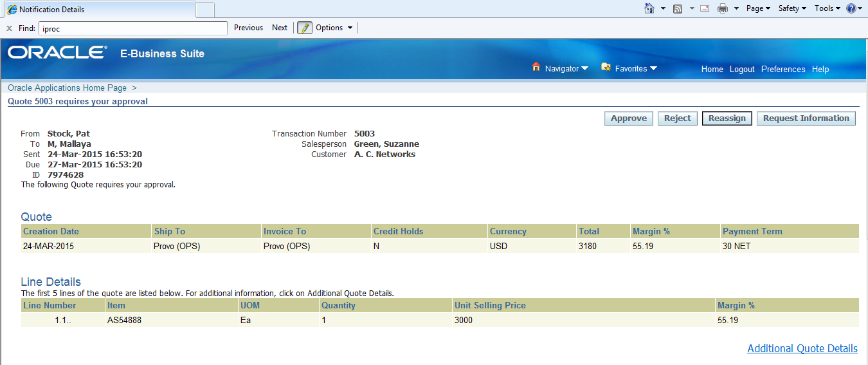Click the blue Help question mark icon

[851, 8]
